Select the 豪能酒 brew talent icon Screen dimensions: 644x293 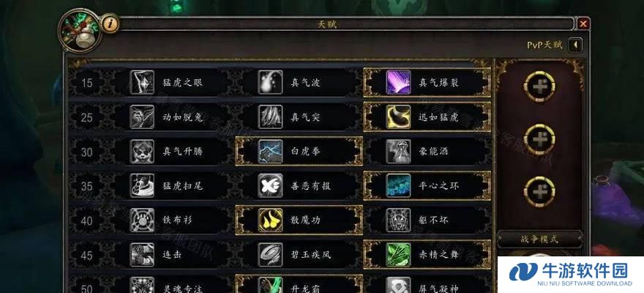coord(398,152)
